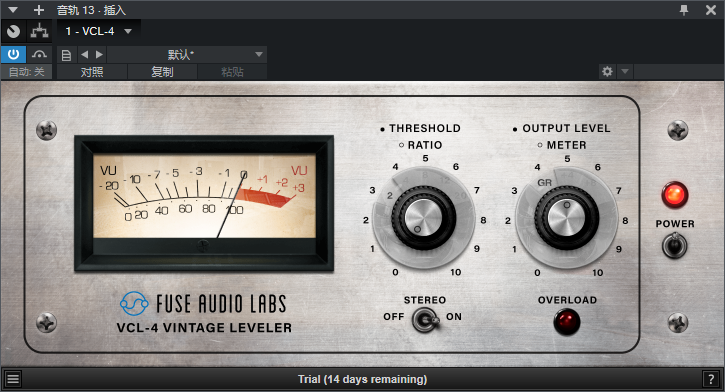725x392 pixels.
Task: Click the red POWER indicator lamp
Action: 675,195
